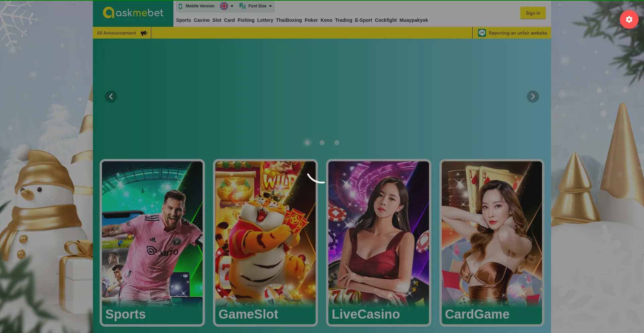
Task: Go to next banner slide
Action: (x=533, y=97)
